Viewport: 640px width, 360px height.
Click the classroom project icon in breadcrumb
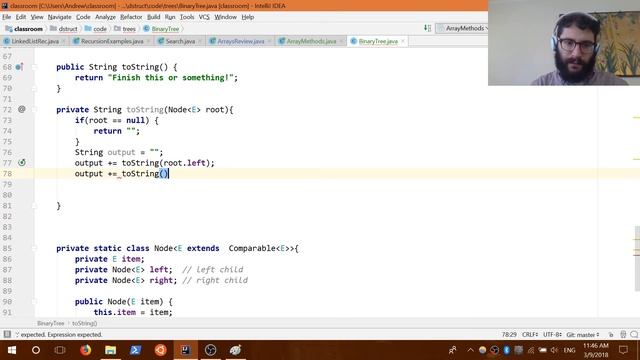tap(9, 29)
